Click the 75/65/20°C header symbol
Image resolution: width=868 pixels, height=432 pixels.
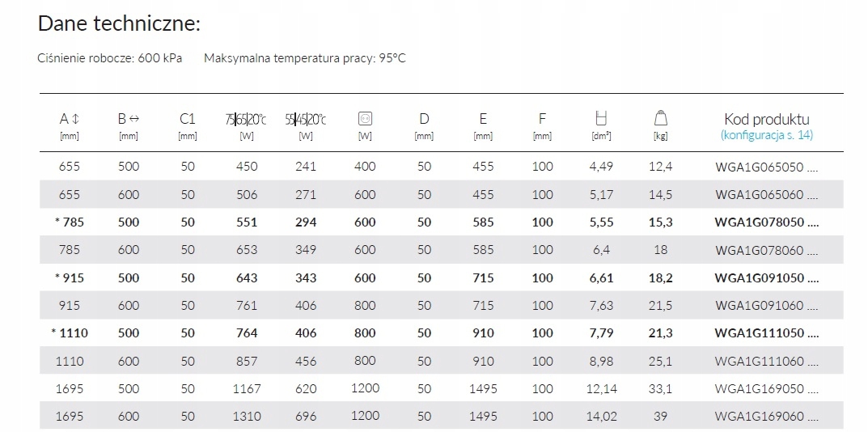247,120
